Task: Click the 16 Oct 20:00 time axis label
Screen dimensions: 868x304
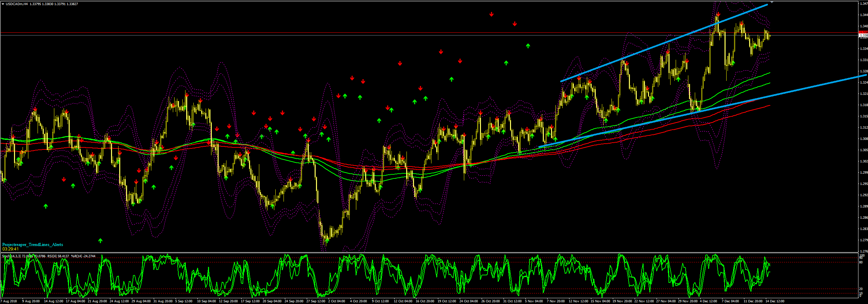Action: [x=425, y=301]
